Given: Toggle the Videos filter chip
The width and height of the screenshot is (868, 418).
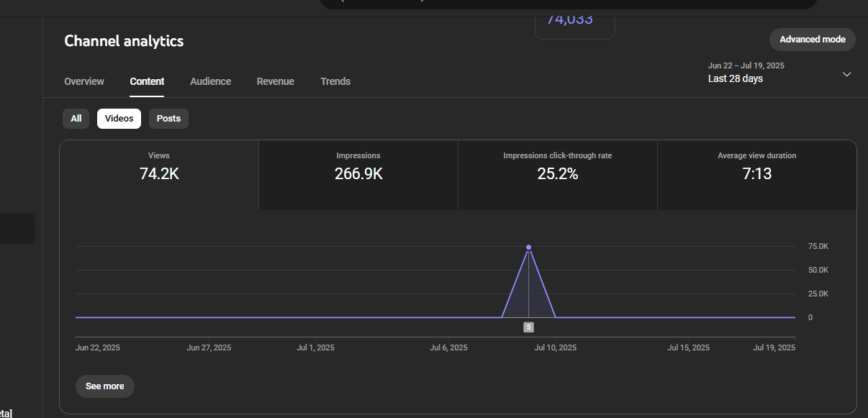Looking at the screenshot, I should pos(119,119).
